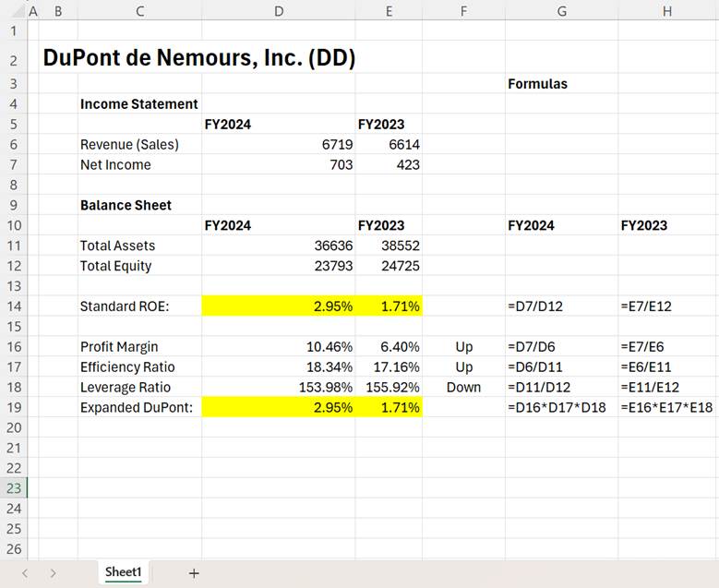719x588 pixels.
Task: Select the formula text =E6/E11
Action: pyautogui.click(x=646, y=366)
